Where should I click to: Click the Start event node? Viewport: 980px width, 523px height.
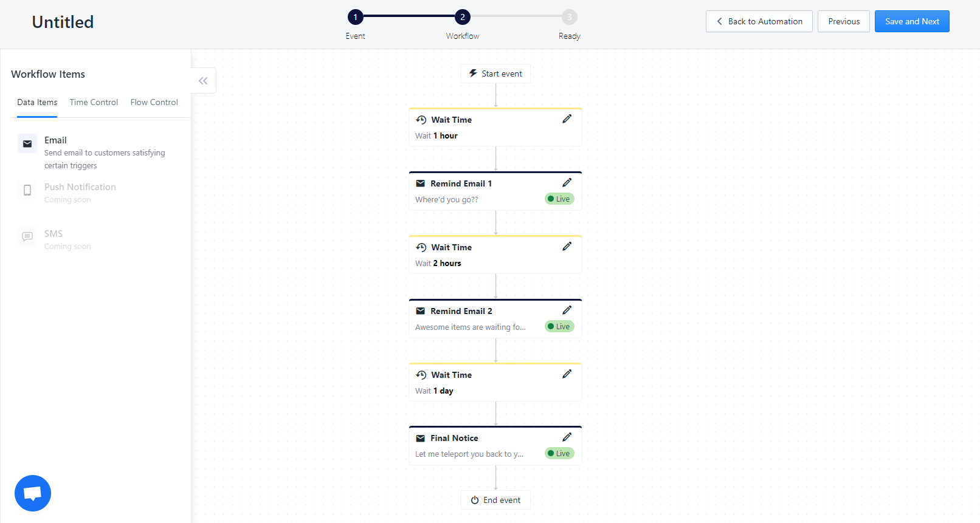click(495, 73)
